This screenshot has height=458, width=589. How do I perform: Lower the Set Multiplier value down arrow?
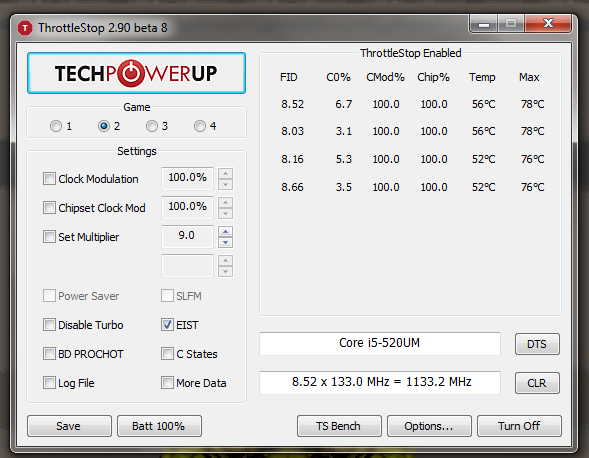(x=225, y=242)
